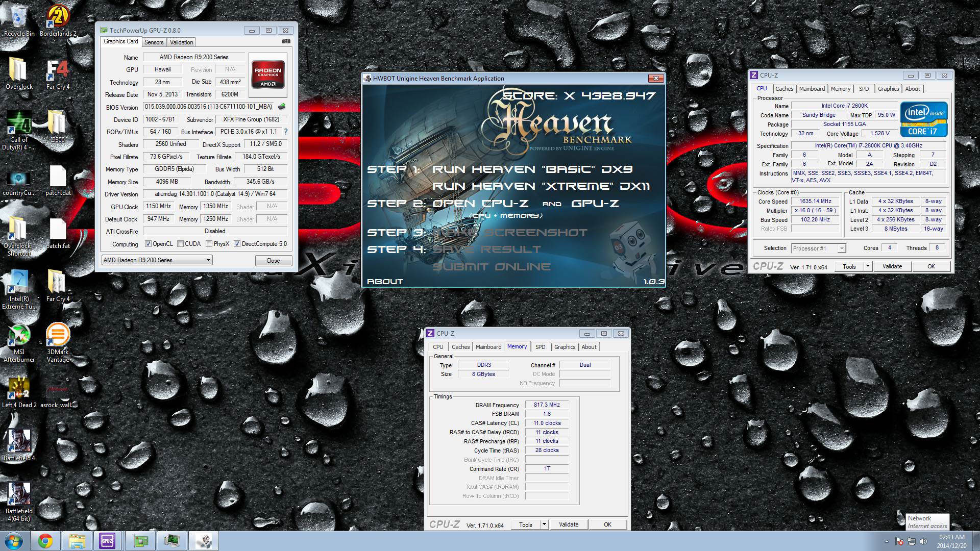980x551 pixels.
Task: Click the GPU Clock value 1150 MHz
Action: point(158,206)
